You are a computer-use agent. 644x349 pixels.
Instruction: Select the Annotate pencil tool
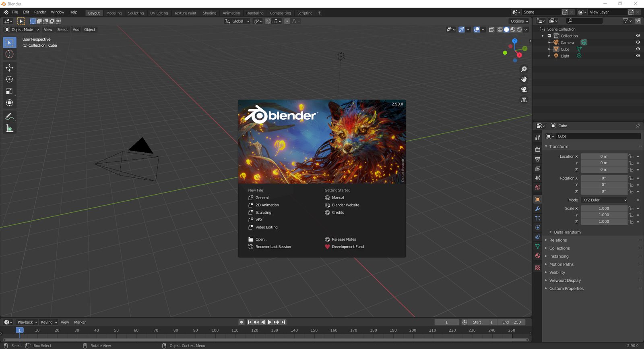pyautogui.click(x=9, y=116)
